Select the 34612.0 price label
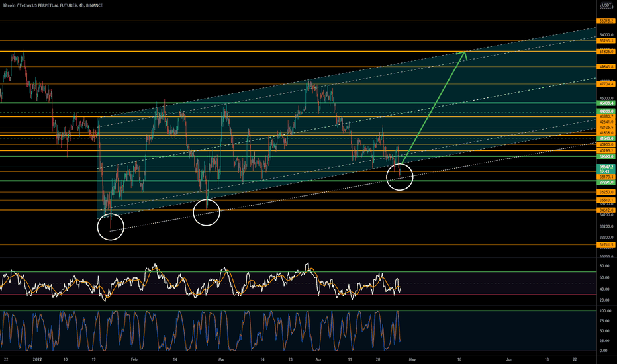Screen dimensions: 617x364 (x=606, y=210)
